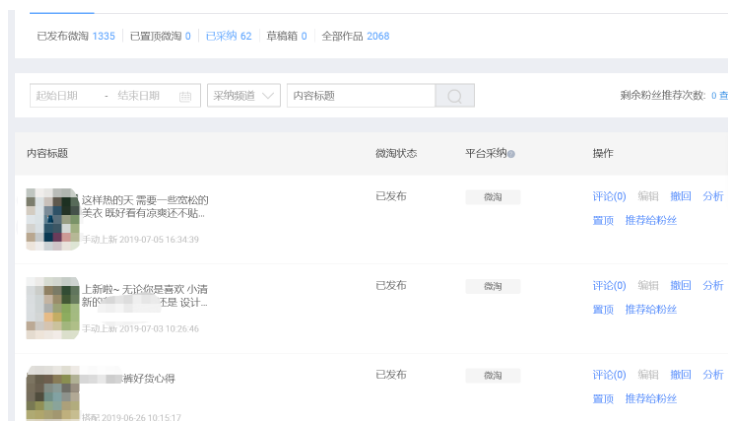Switch to 已发布微淘 tab
The width and height of the screenshot is (735, 431).
pos(76,36)
